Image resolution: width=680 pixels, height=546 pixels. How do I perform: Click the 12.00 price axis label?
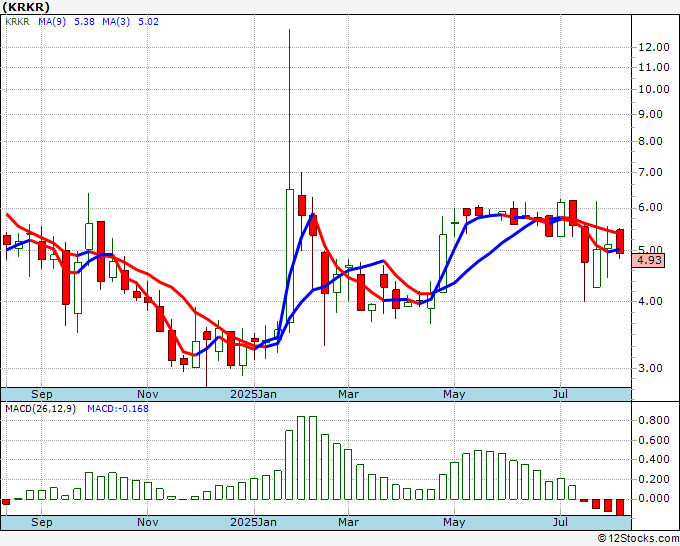pos(654,47)
